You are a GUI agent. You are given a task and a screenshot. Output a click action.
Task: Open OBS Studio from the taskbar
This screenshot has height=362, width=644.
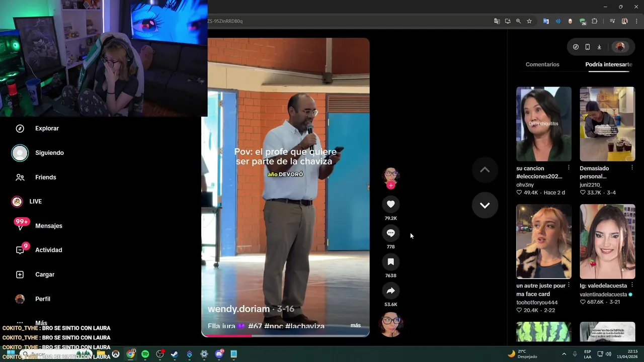(x=160, y=354)
